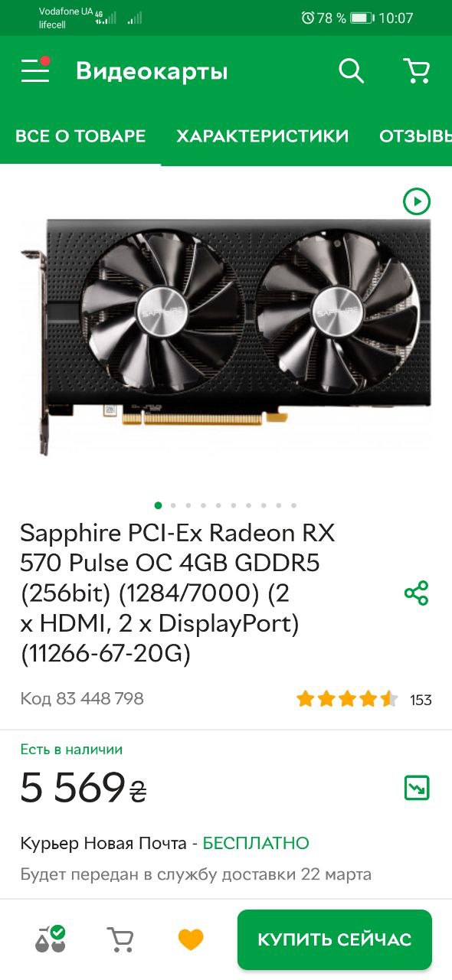Select the last image carousel dot
This screenshot has height=980, width=452.
click(293, 505)
